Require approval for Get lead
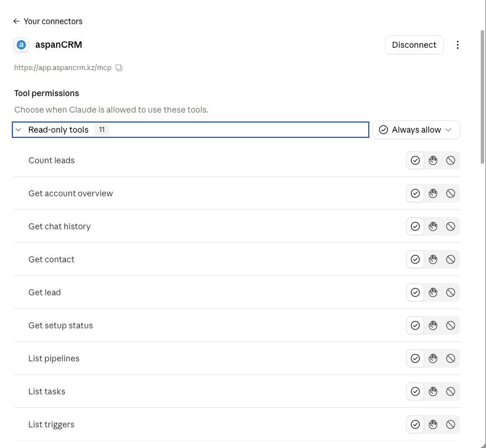 click(x=433, y=292)
